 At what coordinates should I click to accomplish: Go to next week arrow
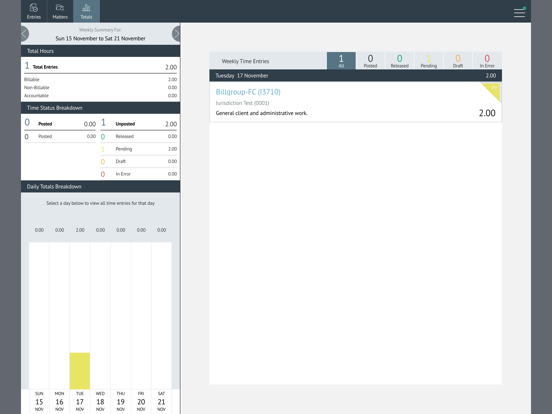pyautogui.click(x=176, y=34)
